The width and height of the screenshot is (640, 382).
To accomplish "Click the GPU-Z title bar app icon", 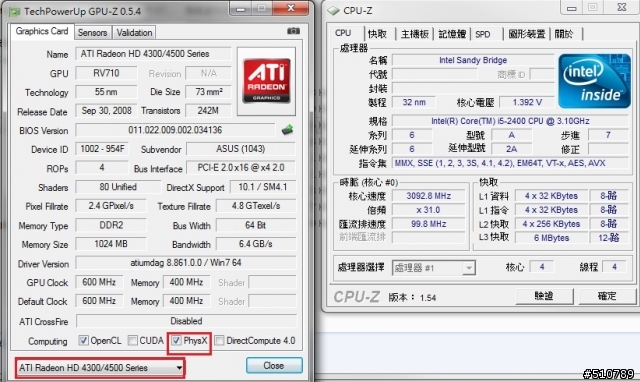I will point(14,11).
